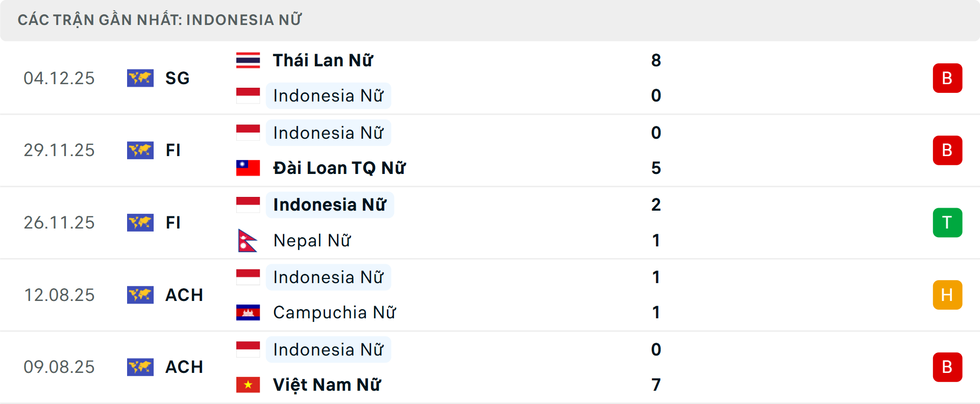Click the Việt Nam Nữ flag icon
This screenshot has height=404, width=980.
point(248,385)
